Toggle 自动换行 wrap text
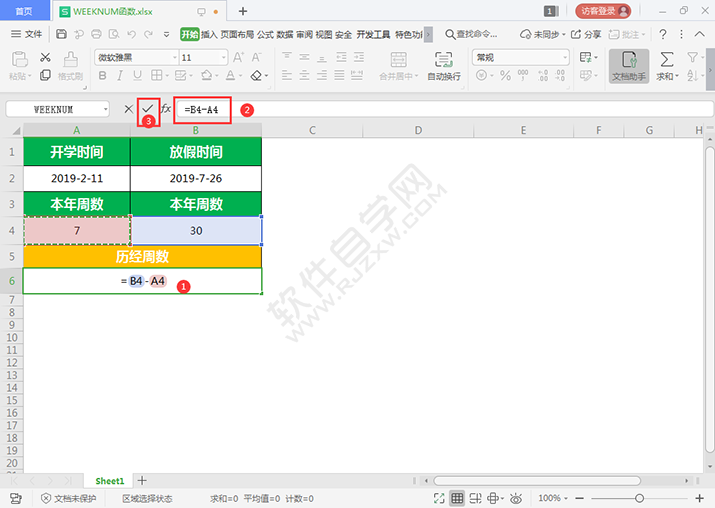The height and width of the screenshot is (508, 715). point(444,66)
